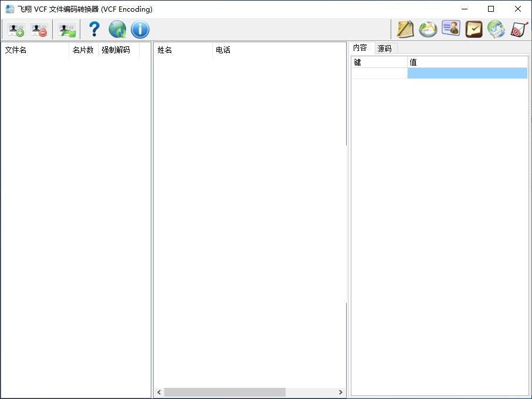
Task: Click the globe with envelopes icon
Action: pyautogui.click(x=496, y=29)
